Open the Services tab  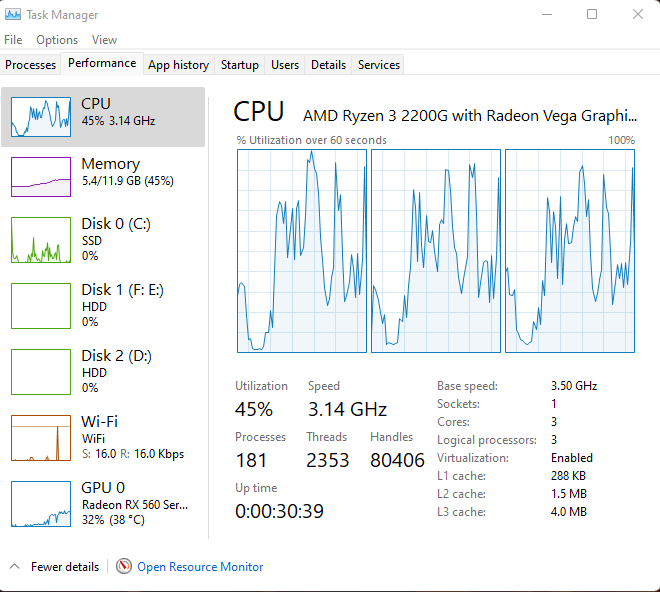point(378,65)
